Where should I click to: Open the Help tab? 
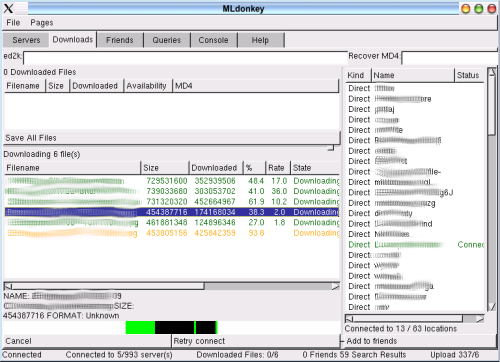(x=260, y=40)
